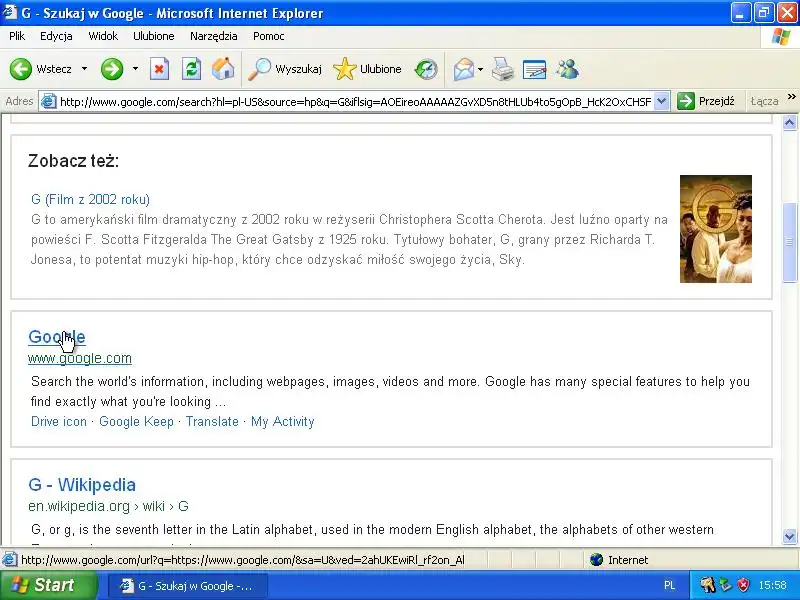Click the Windows flag throbber logo
Image resolution: width=800 pixels, height=600 pixels.
tap(781, 37)
